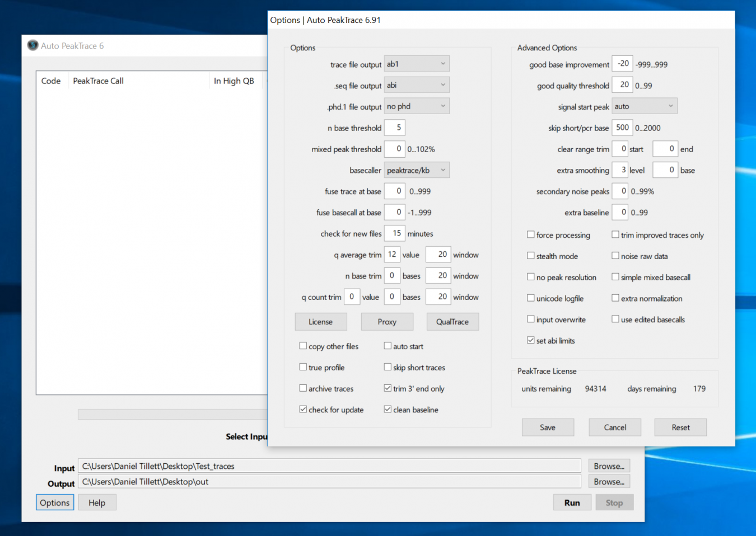Uncheck set abi limits
This screenshot has height=536, width=756.
point(531,340)
